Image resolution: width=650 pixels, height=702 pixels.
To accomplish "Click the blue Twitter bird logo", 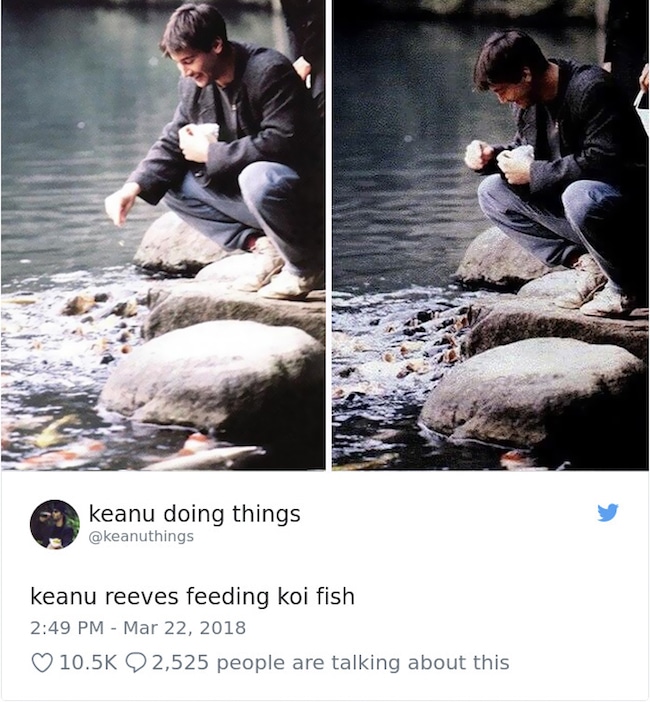I will point(607,513).
